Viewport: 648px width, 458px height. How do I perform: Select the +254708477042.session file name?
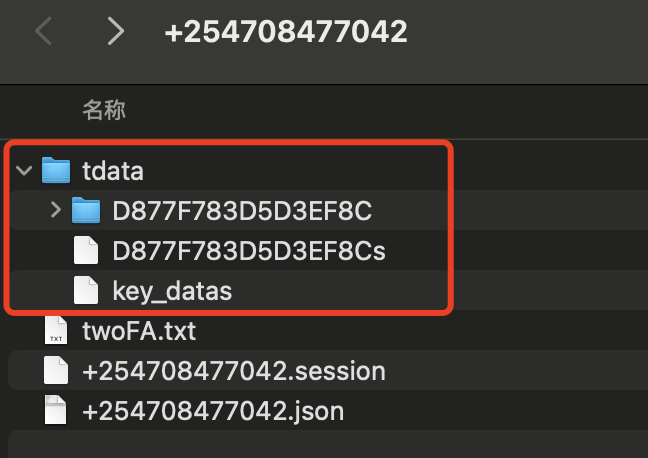[x=234, y=371]
